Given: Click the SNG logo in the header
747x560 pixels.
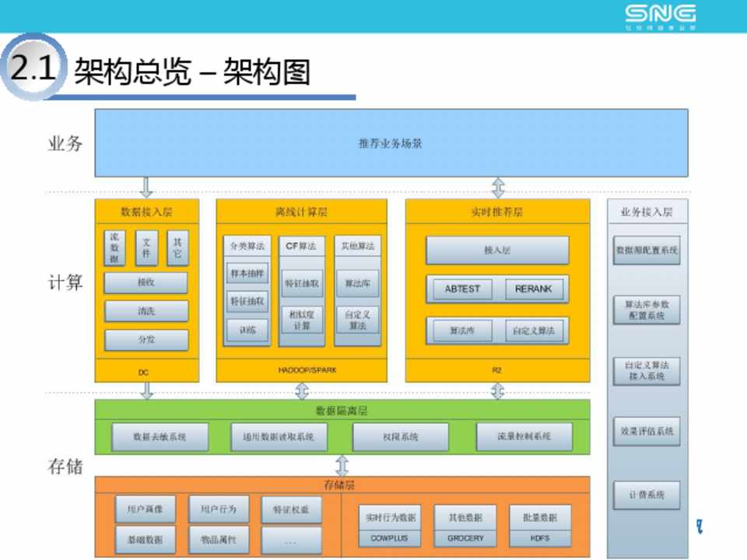Looking at the screenshot, I should point(660,16).
